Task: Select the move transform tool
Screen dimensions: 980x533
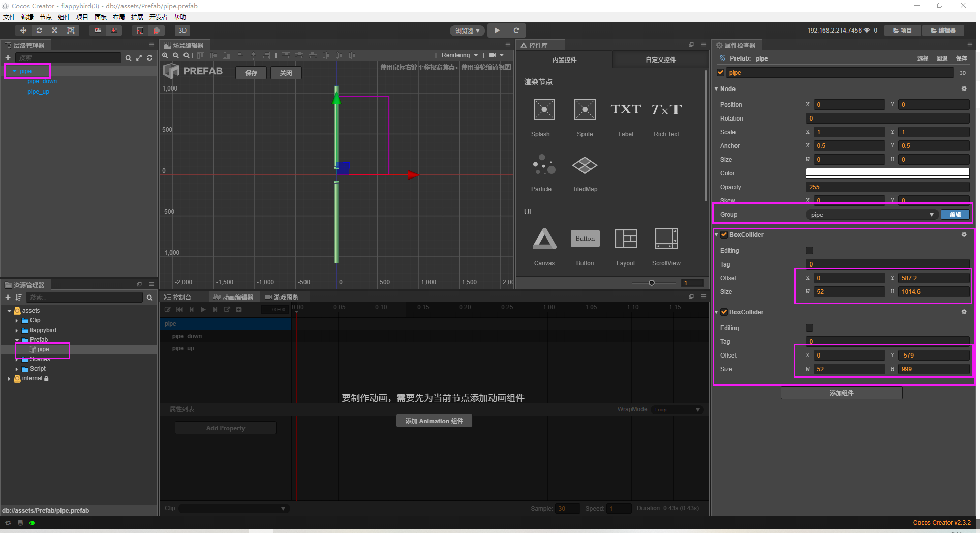Action: tap(23, 31)
